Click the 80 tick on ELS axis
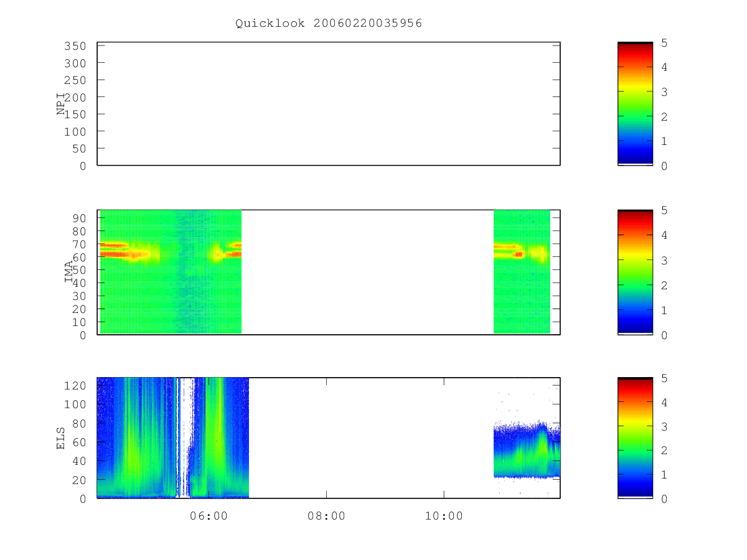Image resolution: width=747 pixels, height=560 pixels. pos(79,423)
